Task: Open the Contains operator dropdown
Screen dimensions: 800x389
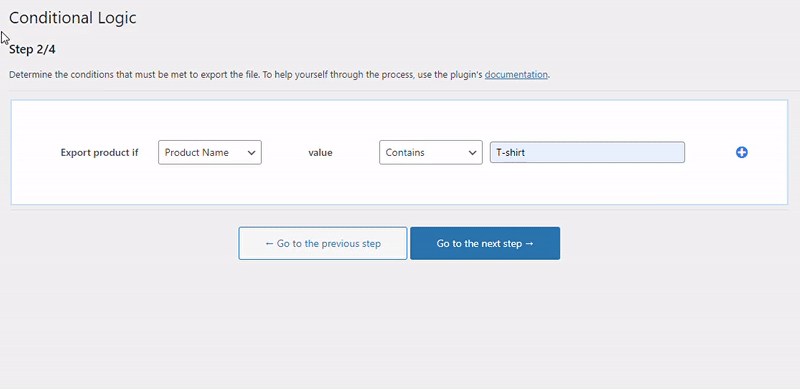Action: (431, 153)
